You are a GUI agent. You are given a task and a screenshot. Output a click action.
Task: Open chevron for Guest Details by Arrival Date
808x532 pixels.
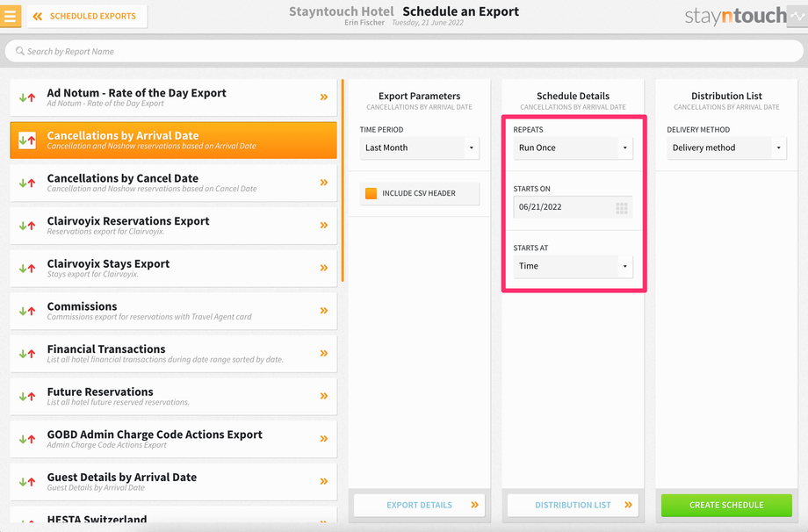pyautogui.click(x=323, y=482)
